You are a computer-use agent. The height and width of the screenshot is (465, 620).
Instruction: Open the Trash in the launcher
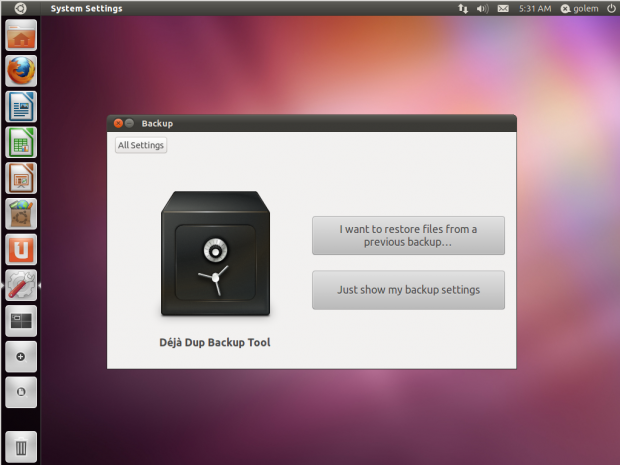[x=21, y=444]
